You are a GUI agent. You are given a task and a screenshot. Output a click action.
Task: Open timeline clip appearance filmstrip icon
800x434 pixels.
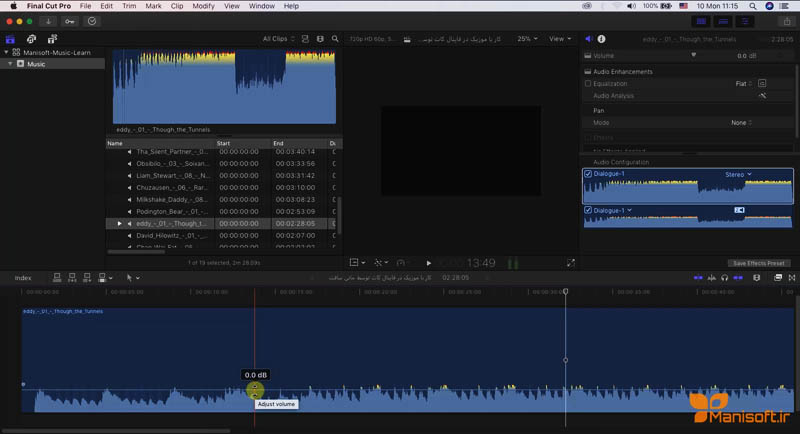point(757,277)
